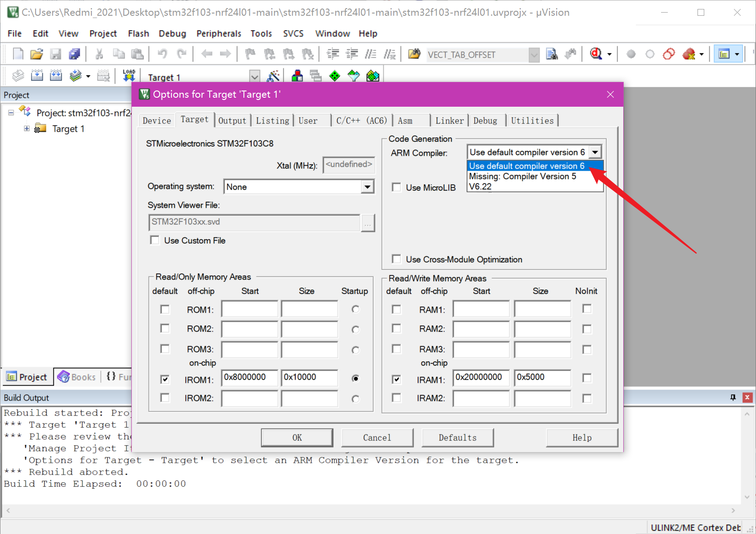The width and height of the screenshot is (756, 534).
Task: Click the Rebuild all target files icon
Action: pyautogui.click(x=56, y=76)
